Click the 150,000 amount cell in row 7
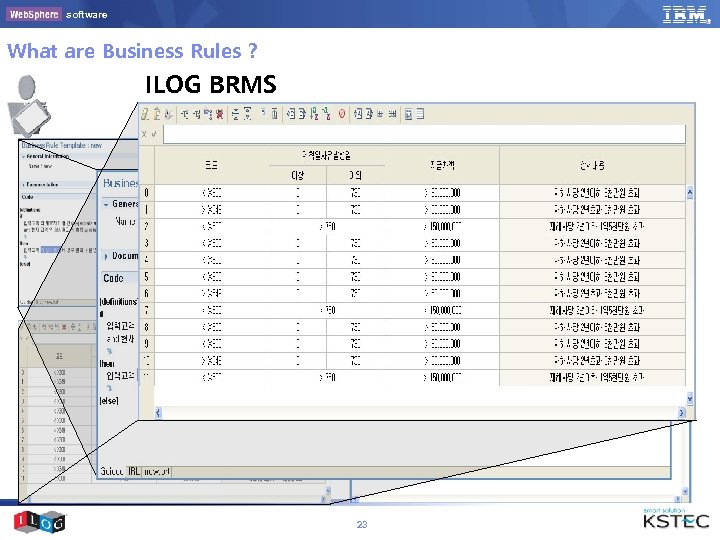 (442, 310)
